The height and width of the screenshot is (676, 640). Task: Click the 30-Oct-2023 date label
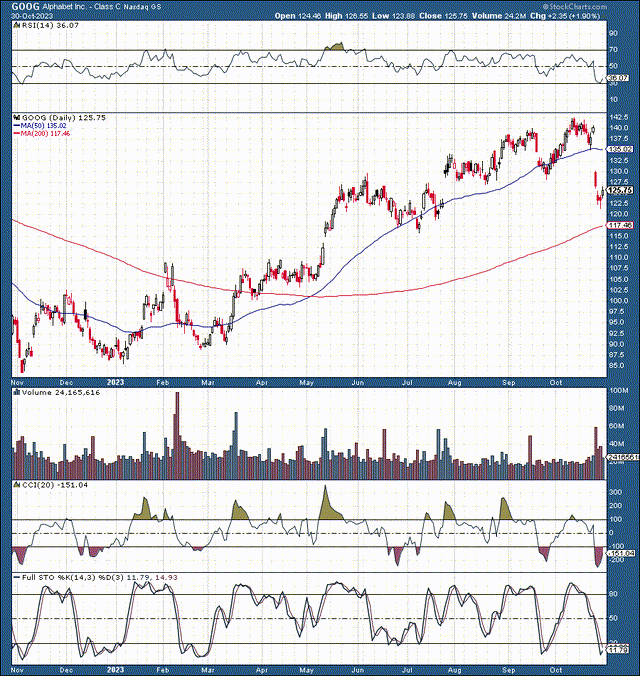(x=32, y=16)
